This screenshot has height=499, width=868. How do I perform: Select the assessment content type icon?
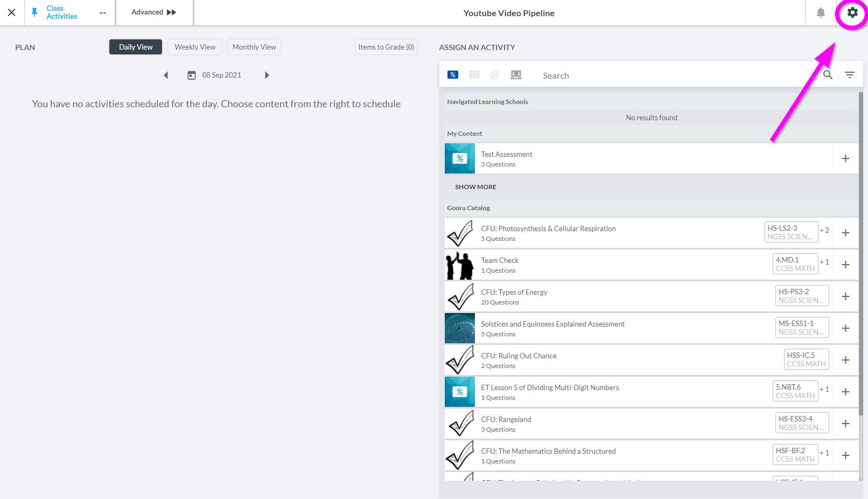(453, 75)
